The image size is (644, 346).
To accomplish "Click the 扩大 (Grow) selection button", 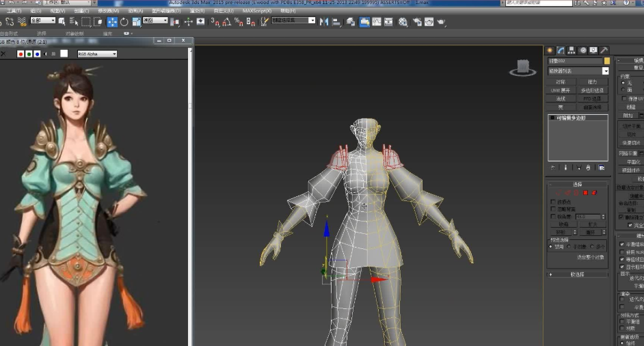I will click(593, 224).
